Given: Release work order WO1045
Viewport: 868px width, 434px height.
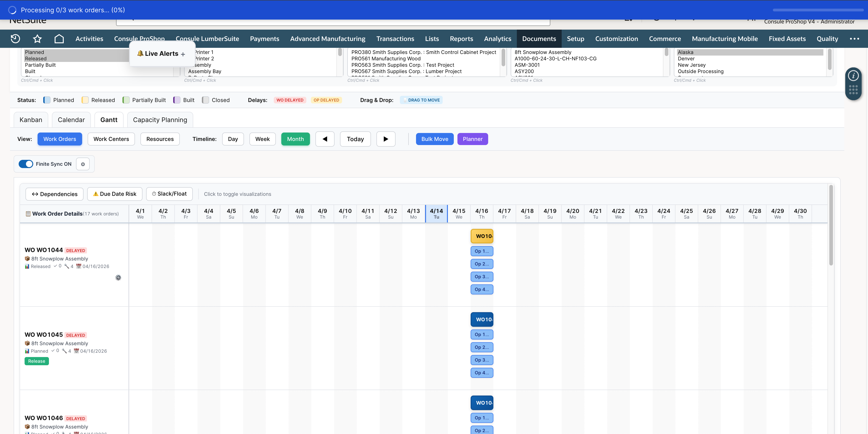Looking at the screenshot, I should (37, 361).
